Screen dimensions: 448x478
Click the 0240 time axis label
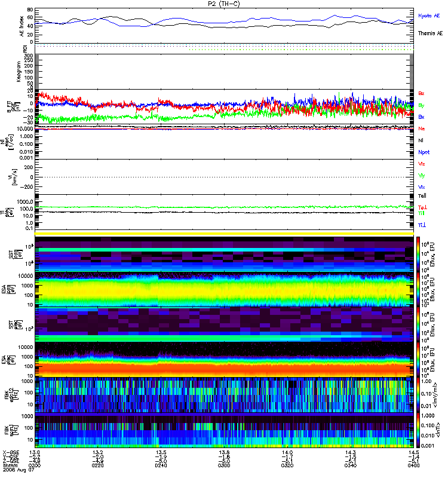click(161, 465)
